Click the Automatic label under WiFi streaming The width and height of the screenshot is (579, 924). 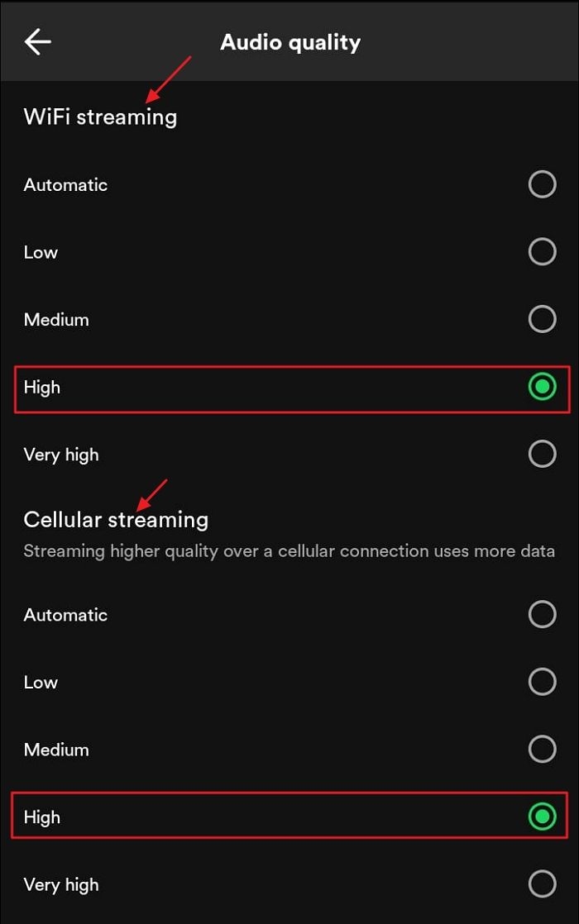[65, 184]
